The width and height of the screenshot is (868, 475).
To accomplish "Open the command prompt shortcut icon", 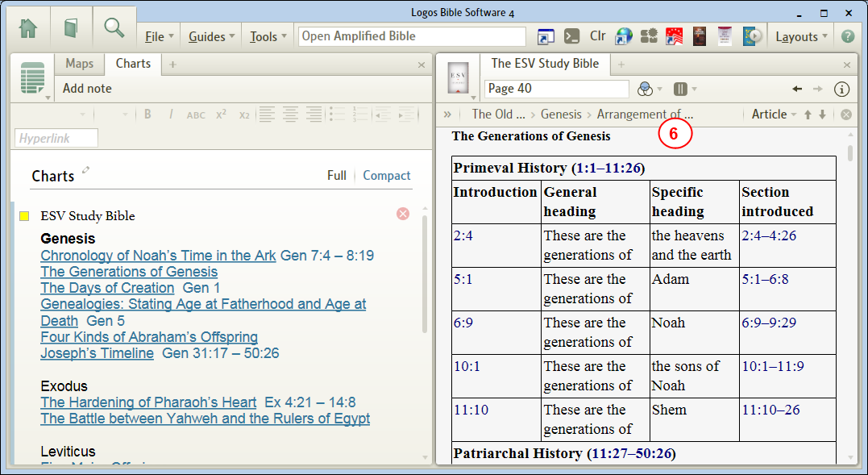I will click(572, 36).
